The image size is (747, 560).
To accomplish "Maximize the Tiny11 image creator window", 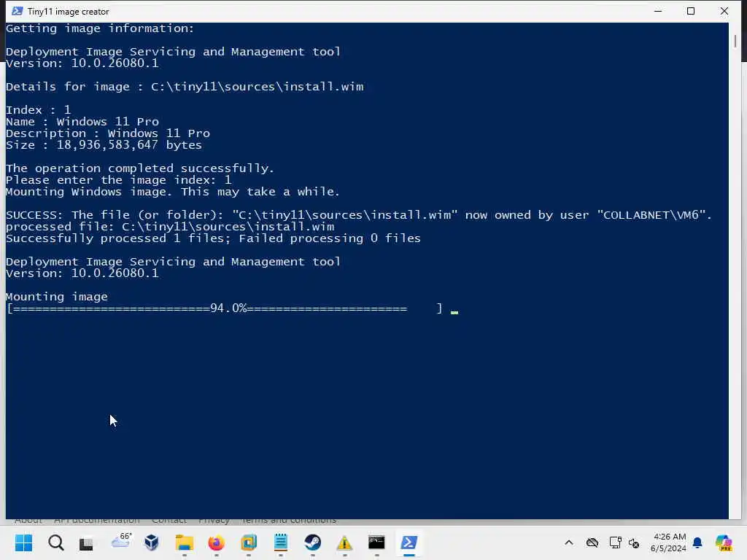I will 691,11.
